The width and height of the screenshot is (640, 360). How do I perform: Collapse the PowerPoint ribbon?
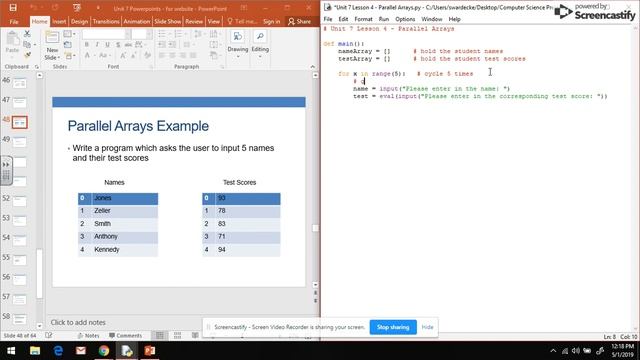click(313, 67)
